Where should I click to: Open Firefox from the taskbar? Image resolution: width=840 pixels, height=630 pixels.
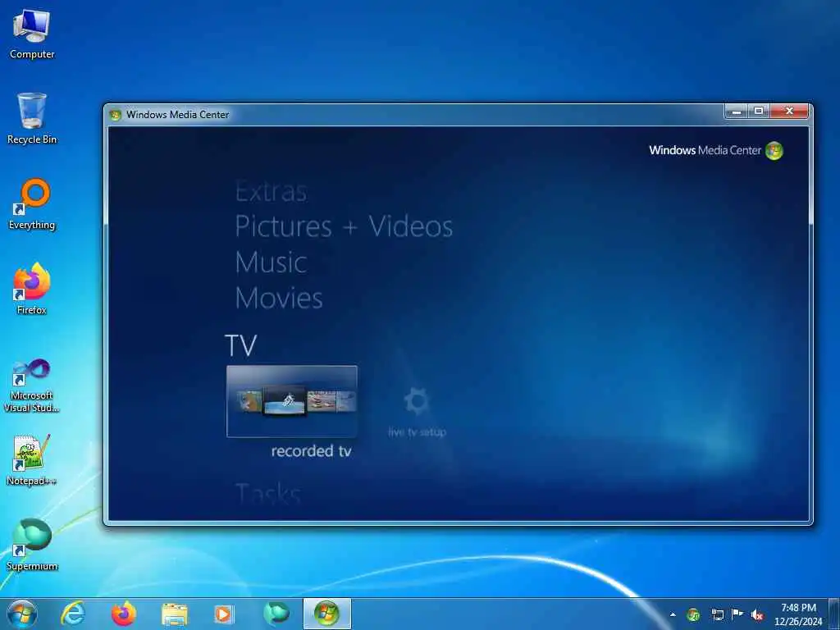(124, 614)
